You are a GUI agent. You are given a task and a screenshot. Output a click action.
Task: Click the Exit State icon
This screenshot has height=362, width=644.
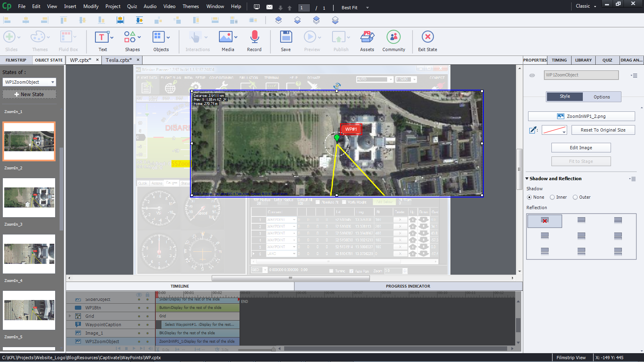pos(427,37)
